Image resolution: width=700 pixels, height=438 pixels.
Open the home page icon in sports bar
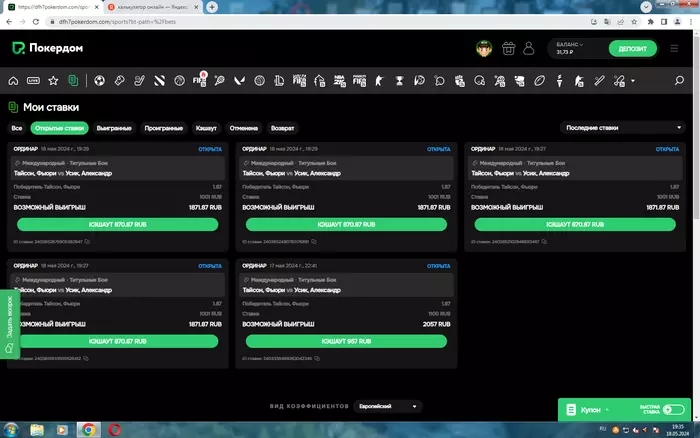(x=13, y=81)
